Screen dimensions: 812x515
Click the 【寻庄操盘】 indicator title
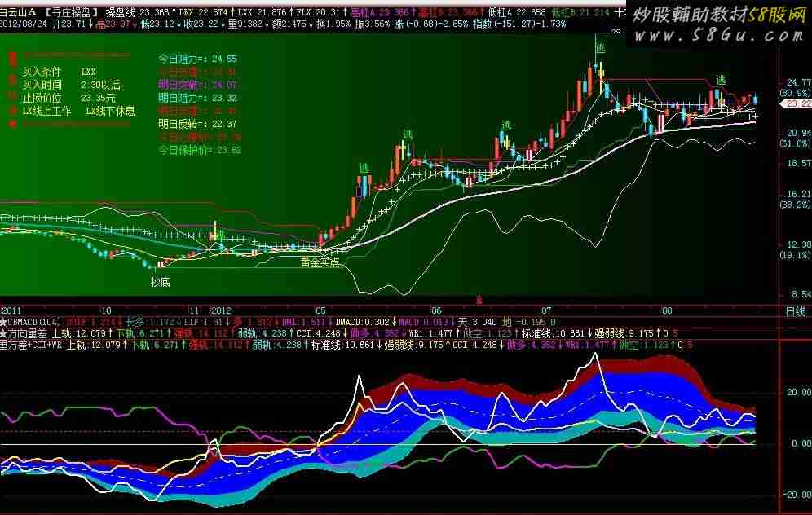(72, 12)
